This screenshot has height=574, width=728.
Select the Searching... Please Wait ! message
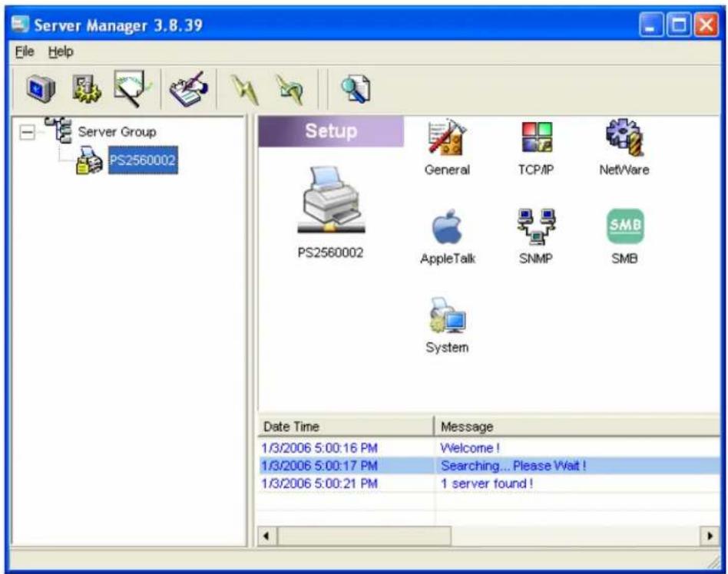[x=514, y=466]
